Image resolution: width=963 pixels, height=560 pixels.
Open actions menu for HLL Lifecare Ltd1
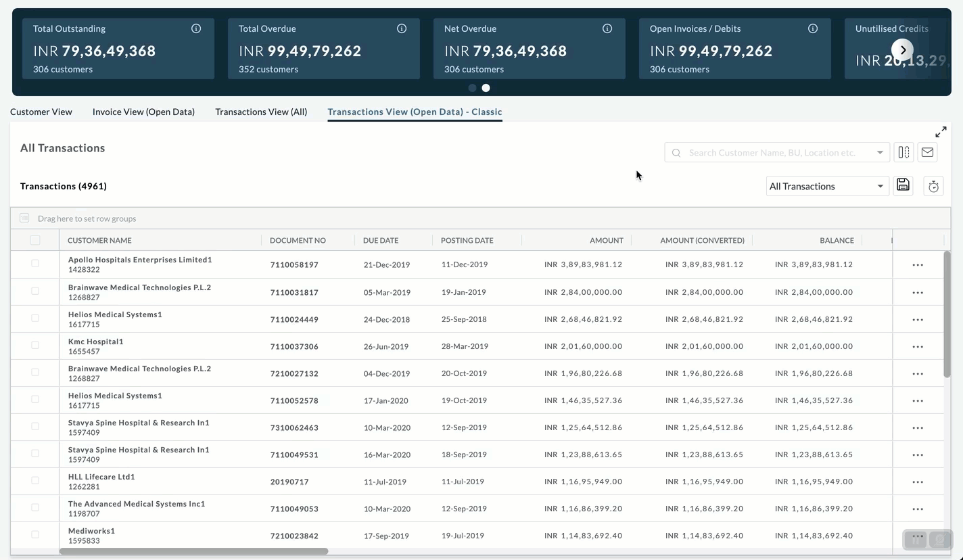point(918,482)
